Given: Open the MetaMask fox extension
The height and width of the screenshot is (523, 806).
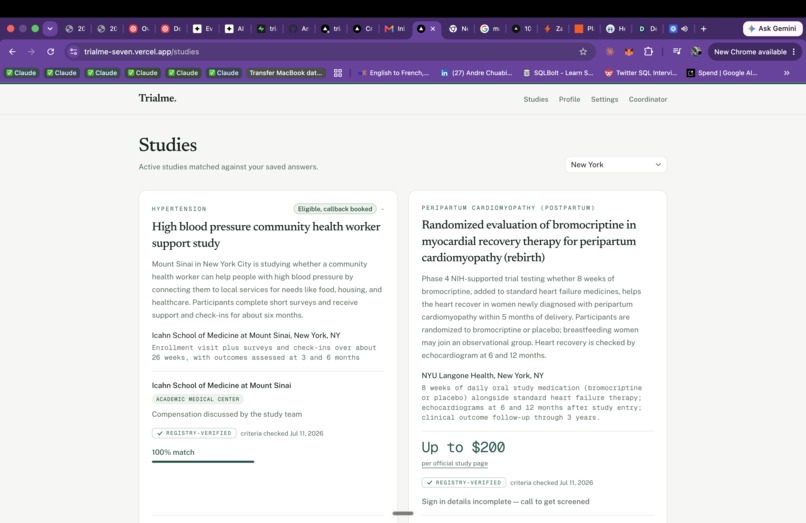Looking at the screenshot, I should click(x=629, y=51).
